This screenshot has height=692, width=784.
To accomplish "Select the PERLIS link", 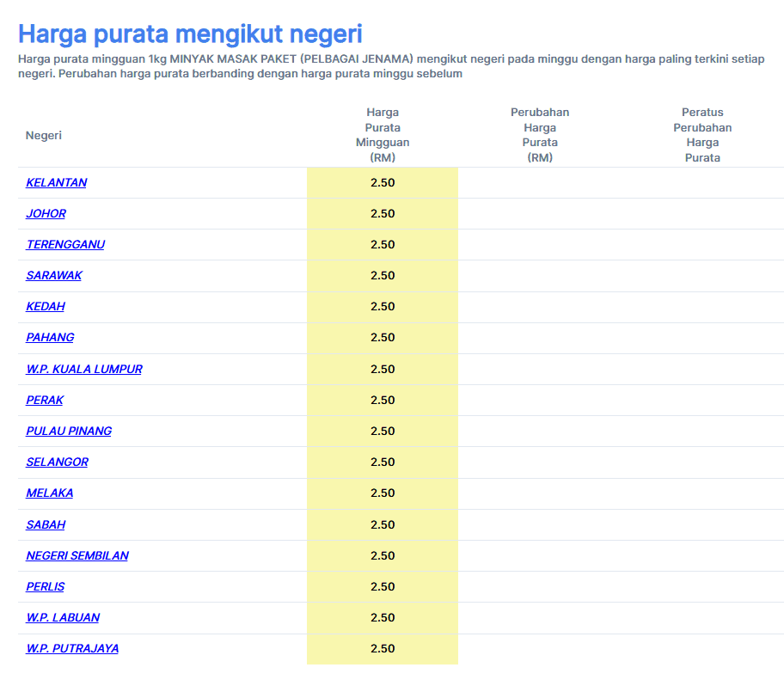I will 45,586.
